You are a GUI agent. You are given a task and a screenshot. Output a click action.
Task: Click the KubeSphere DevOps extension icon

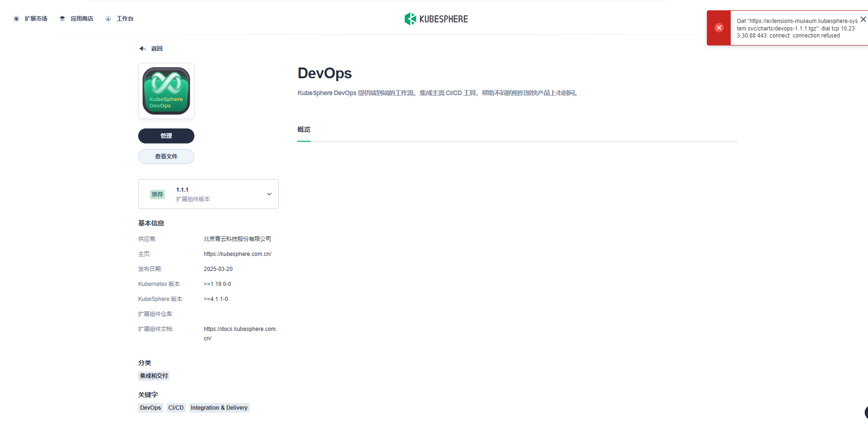[166, 91]
